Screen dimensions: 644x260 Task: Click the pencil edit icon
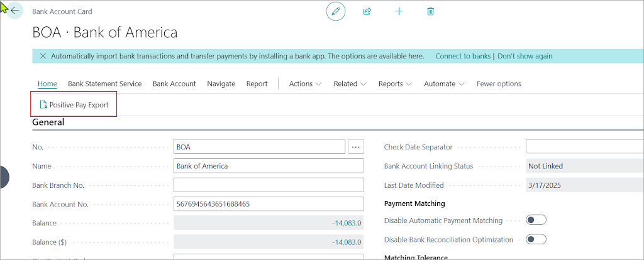(x=336, y=11)
